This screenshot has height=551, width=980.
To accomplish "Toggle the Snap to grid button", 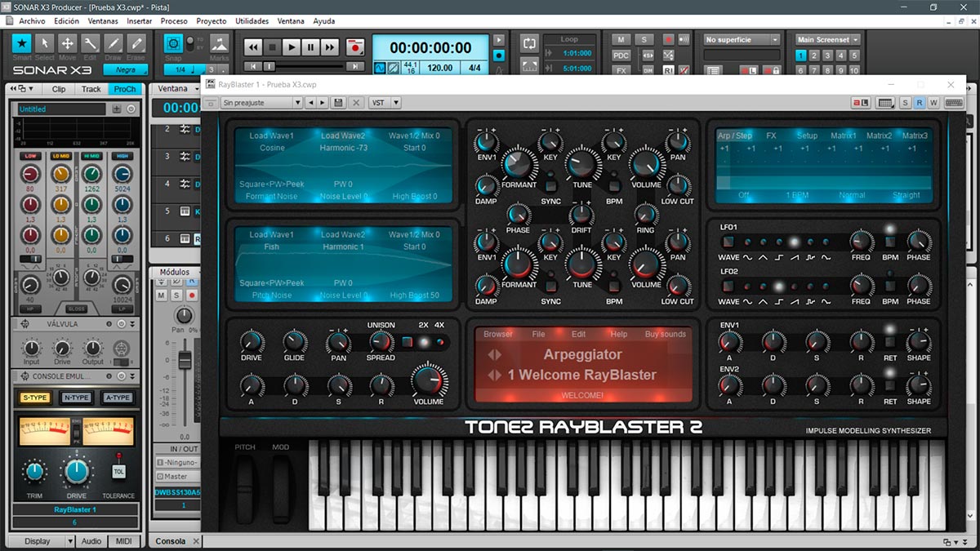I will pyautogui.click(x=173, y=43).
